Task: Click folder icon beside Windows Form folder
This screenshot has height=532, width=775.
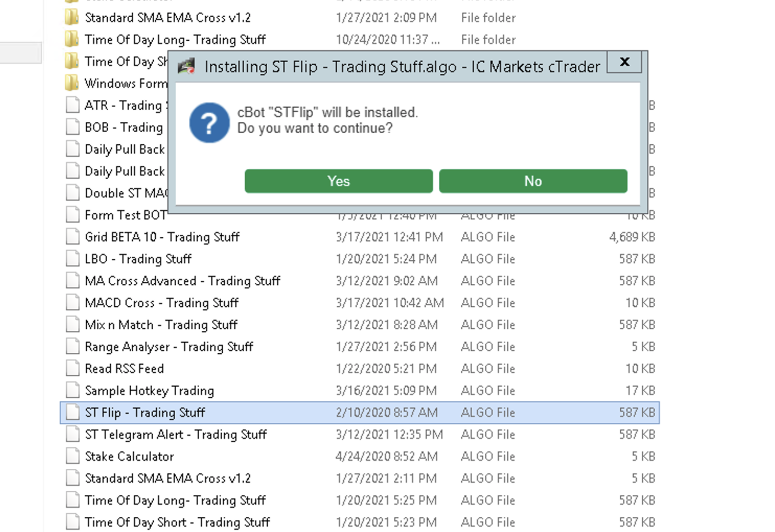Action: 72,83
